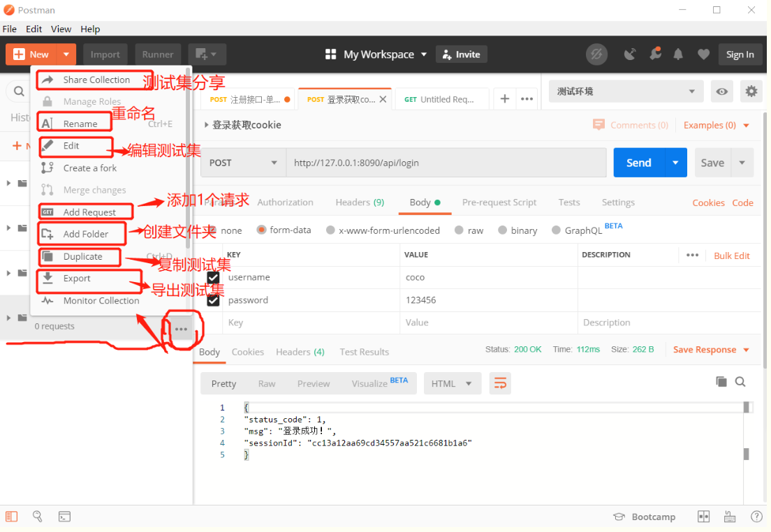
Task: Switch to two pane view icon
Action: pos(704,516)
